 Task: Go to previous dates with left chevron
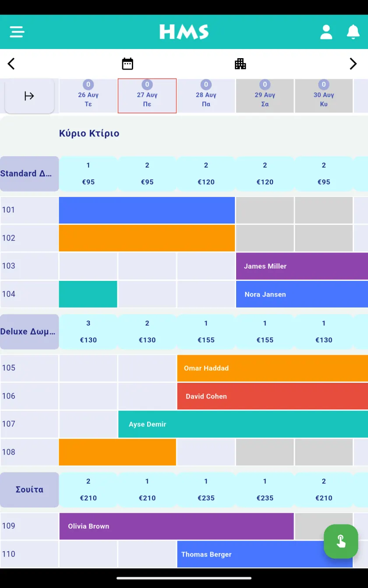pyautogui.click(x=11, y=64)
